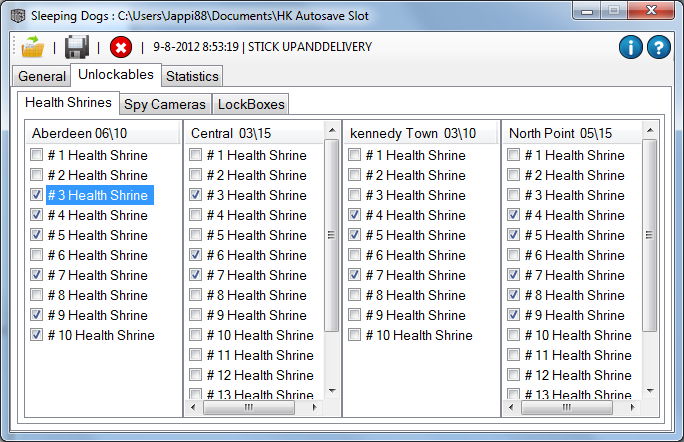Screen dimensions: 684x442
Task: Click the blue question mark help icon
Action: click(658, 47)
